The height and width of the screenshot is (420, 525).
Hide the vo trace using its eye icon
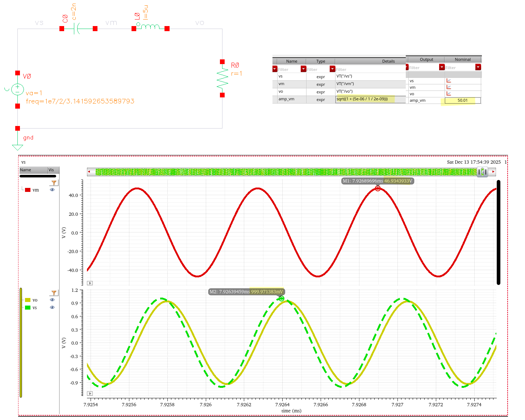coord(52,300)
